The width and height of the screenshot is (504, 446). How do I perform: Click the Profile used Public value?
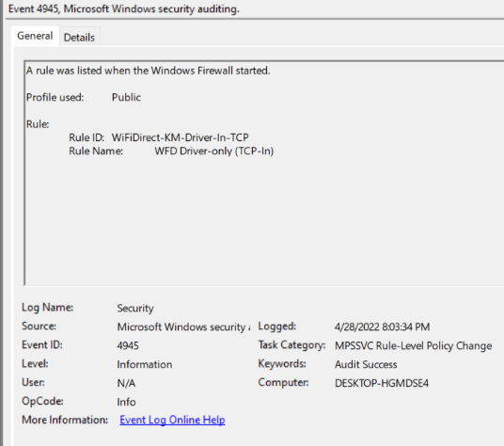(x=126, y=98)
